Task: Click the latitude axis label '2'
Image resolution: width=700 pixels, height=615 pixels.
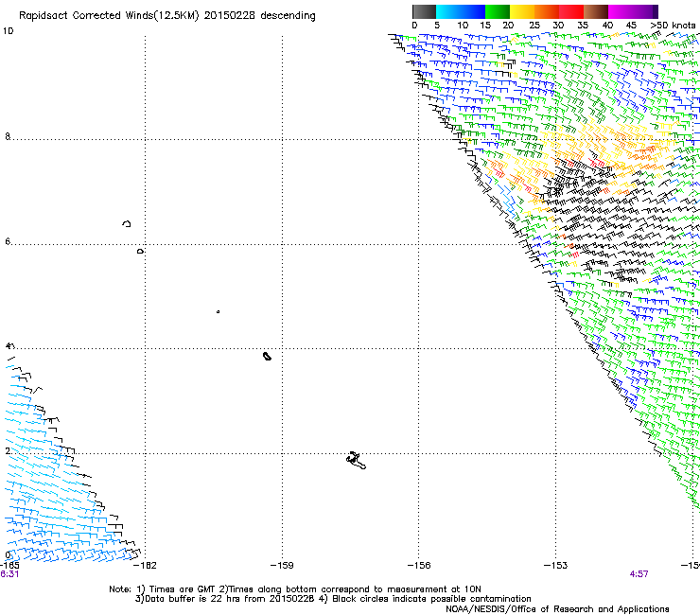Action: pyautogui.click(x=8, y=451)
